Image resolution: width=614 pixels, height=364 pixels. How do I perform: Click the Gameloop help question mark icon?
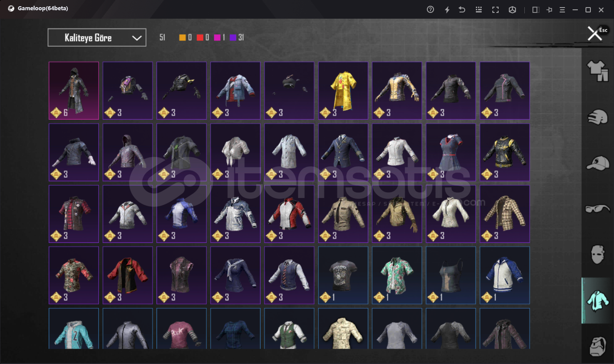tap(430, 9)
